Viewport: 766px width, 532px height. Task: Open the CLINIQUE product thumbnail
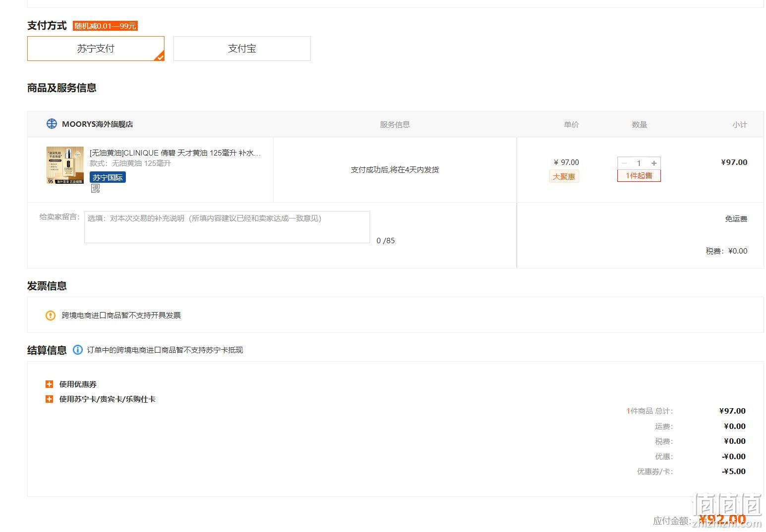65,165
